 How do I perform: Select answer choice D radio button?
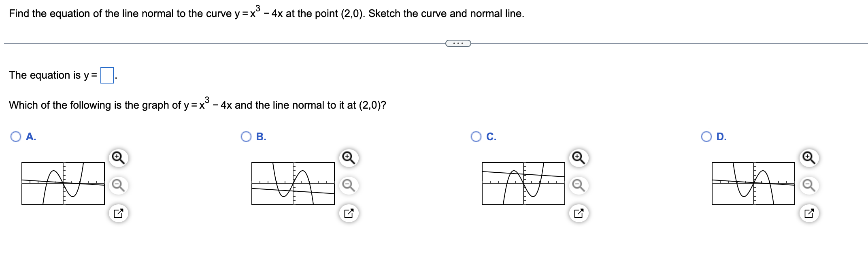[706, 137]
